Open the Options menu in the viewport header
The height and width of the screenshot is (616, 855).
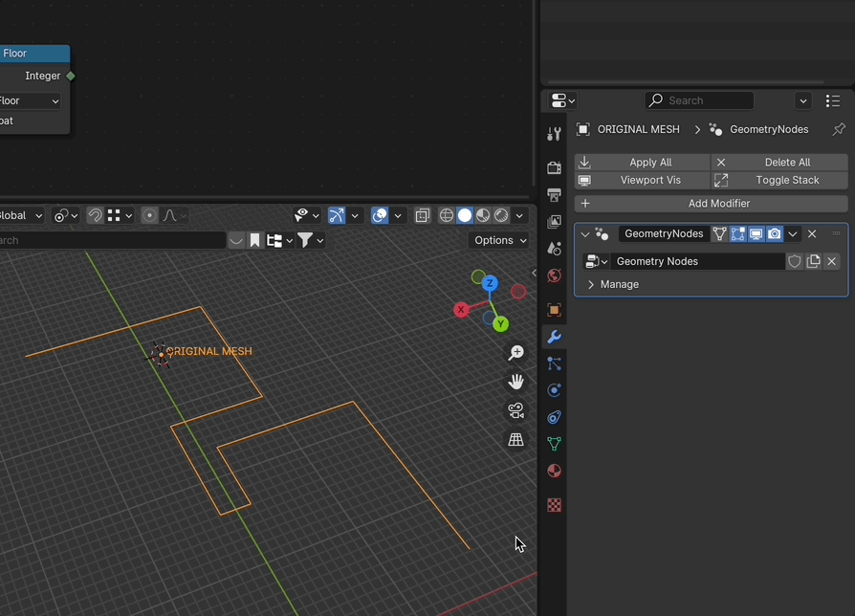(498, 240)
